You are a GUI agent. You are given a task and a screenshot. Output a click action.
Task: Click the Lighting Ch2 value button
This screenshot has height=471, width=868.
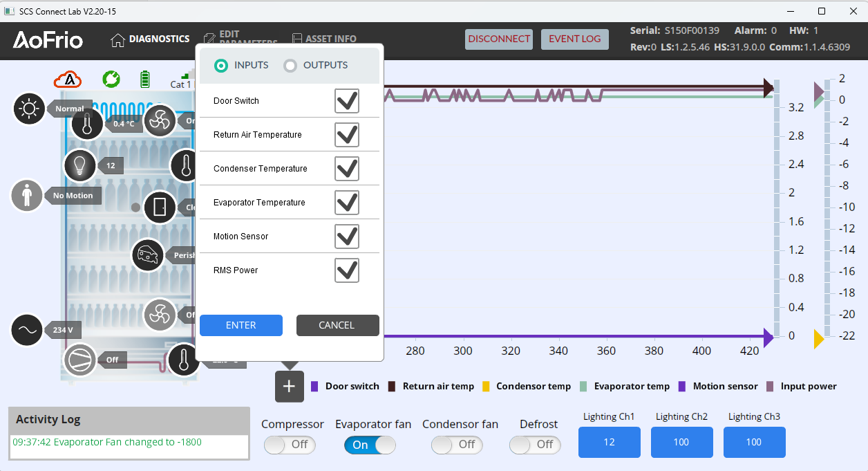click(682, 443)
